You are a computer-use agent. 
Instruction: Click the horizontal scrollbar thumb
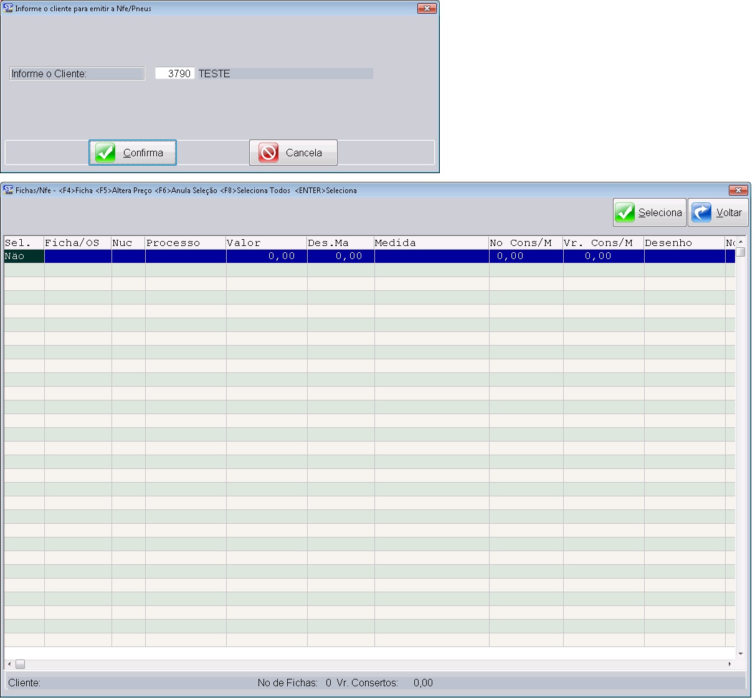[x=20, y=664]
